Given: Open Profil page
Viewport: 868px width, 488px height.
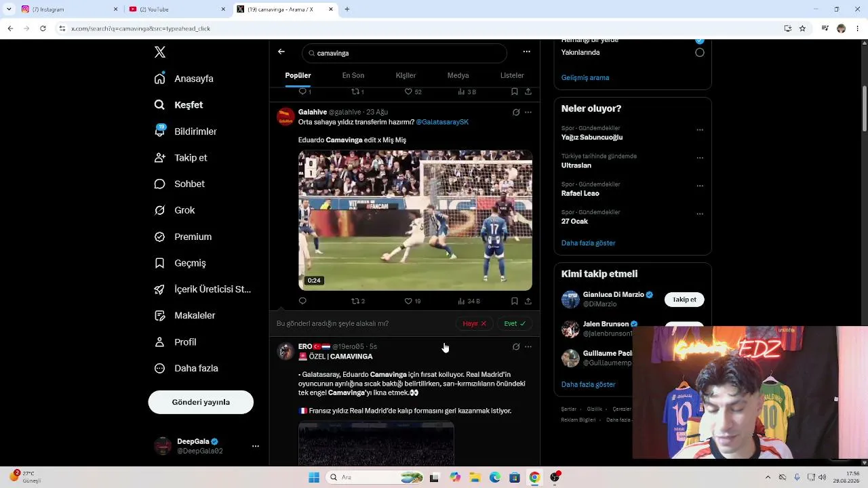Looking at the screenshot, I should (x=175, y=342).
